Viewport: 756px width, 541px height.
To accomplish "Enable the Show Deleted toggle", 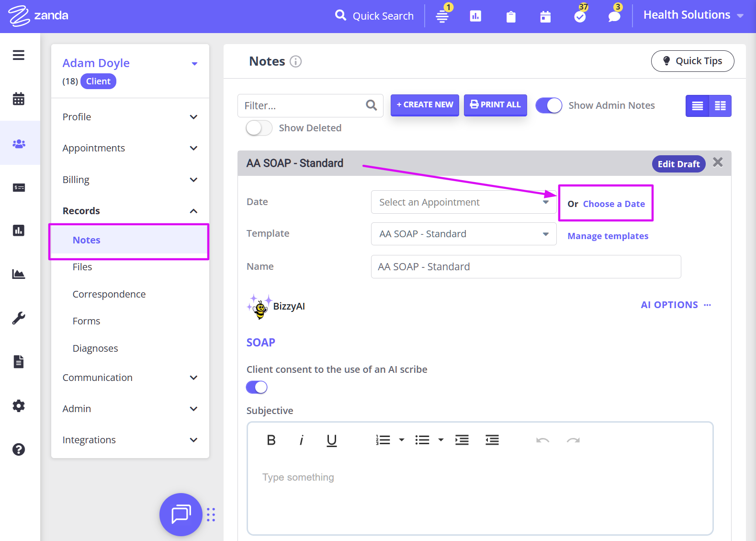I will [x=259, y=128].
